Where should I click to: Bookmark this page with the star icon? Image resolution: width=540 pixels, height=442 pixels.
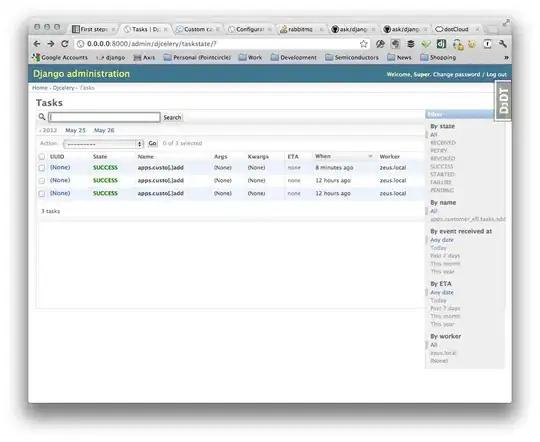click(363, 44)
